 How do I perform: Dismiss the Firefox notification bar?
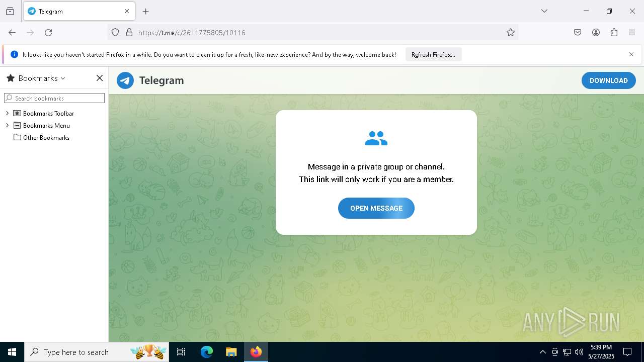click(631, 54)
